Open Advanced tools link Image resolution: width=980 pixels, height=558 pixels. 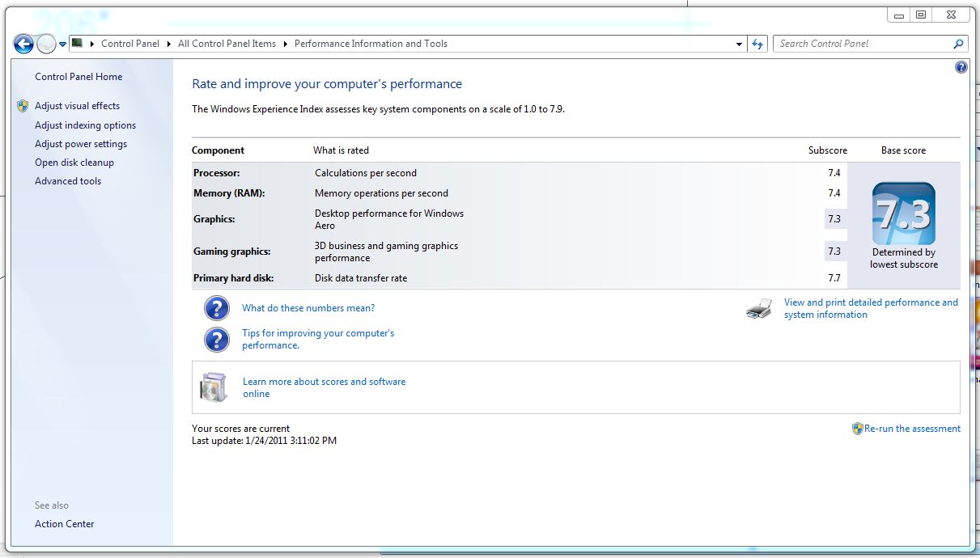tap(68, 181)
